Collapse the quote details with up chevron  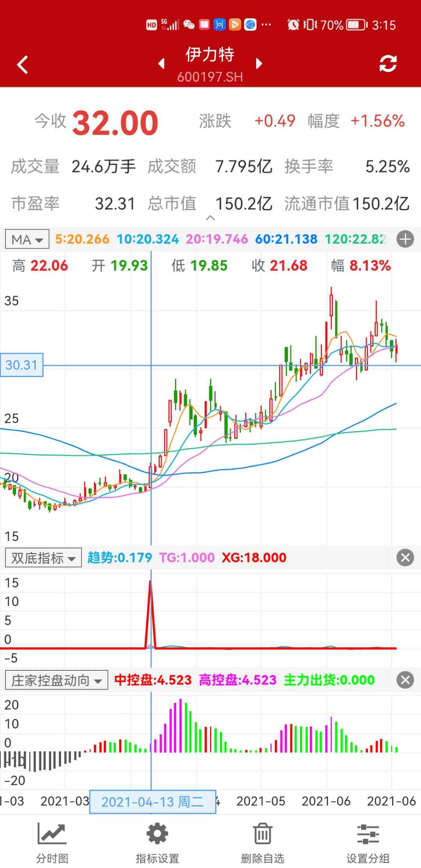[x=210, y=218]
